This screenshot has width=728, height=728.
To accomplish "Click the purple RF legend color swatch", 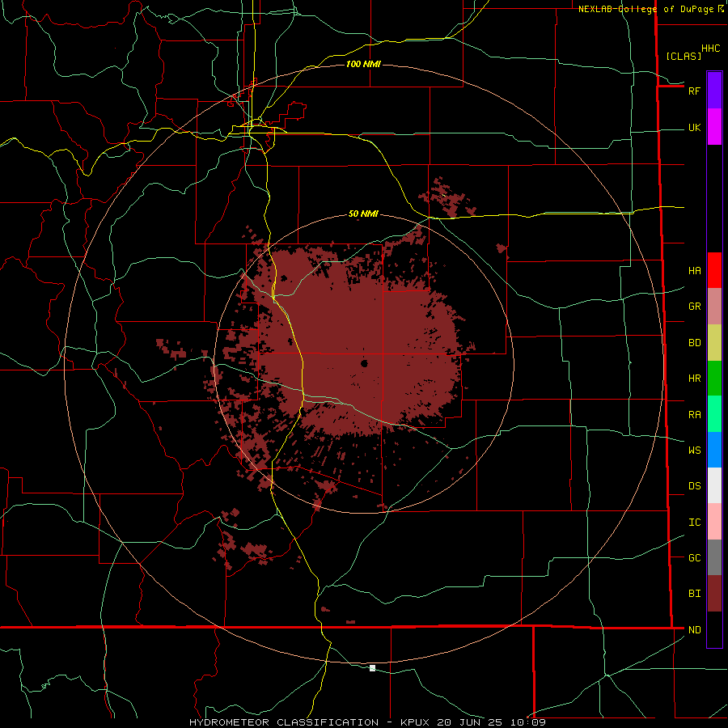I will point(714,91).
